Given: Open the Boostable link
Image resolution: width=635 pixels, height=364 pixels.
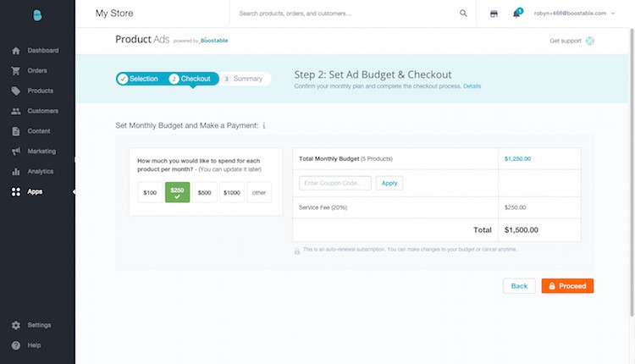Looking at the screenshot, I should [214, 41].
